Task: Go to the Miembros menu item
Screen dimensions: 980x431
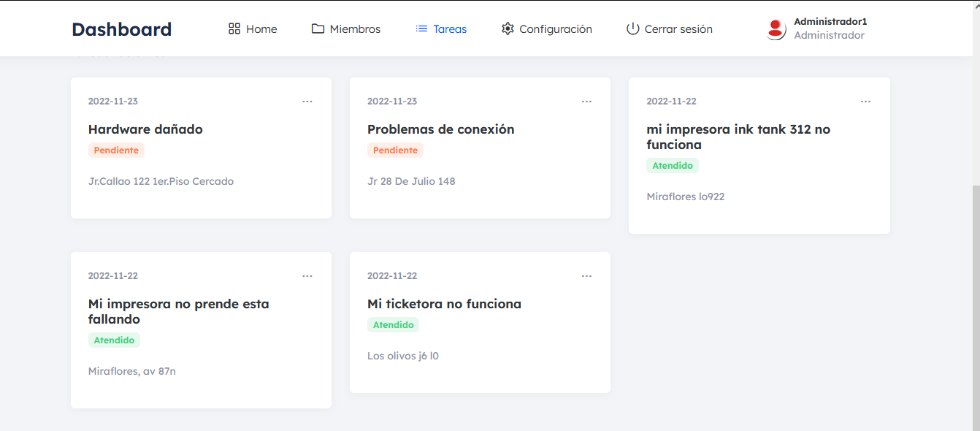Action: coord(355,29)
